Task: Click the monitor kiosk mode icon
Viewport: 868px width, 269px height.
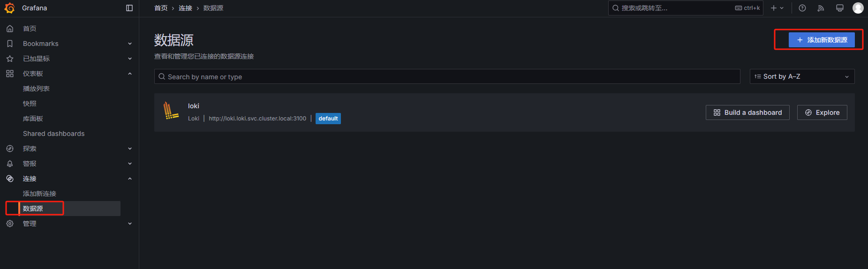Action: 840,8
